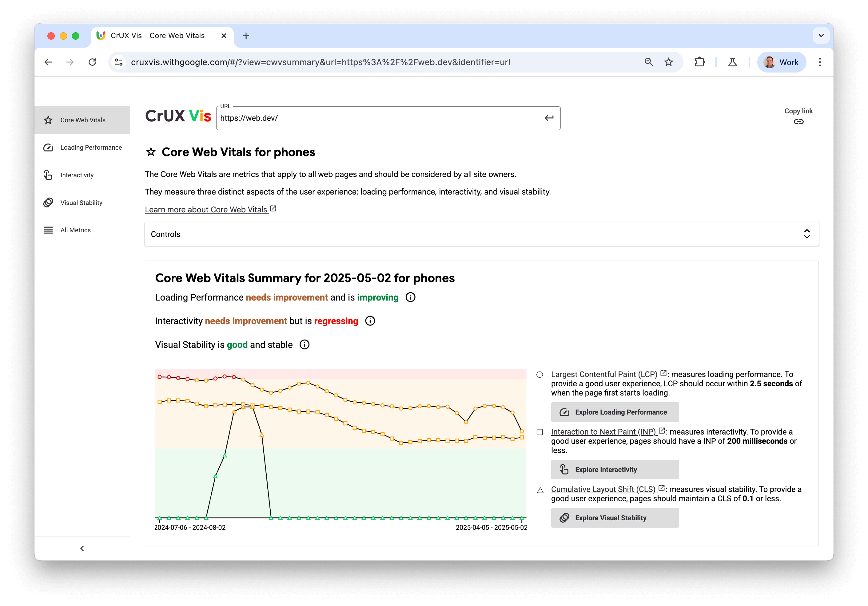Open the Visual Stability sidebar section
The image size is (868, 606).
[x=81, y=203]
